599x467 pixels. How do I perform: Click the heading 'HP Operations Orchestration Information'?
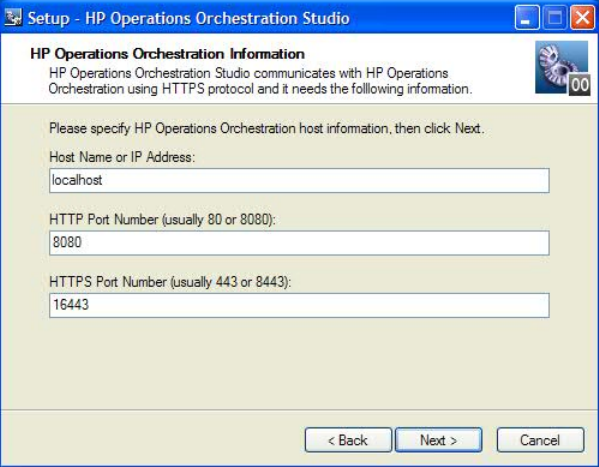pos(167,54)
